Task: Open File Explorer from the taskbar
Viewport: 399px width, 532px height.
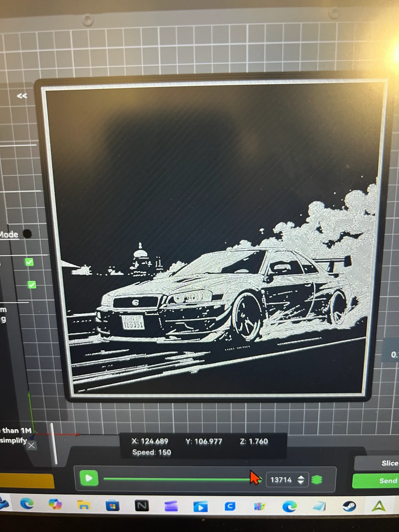Action: click(84, 505)
